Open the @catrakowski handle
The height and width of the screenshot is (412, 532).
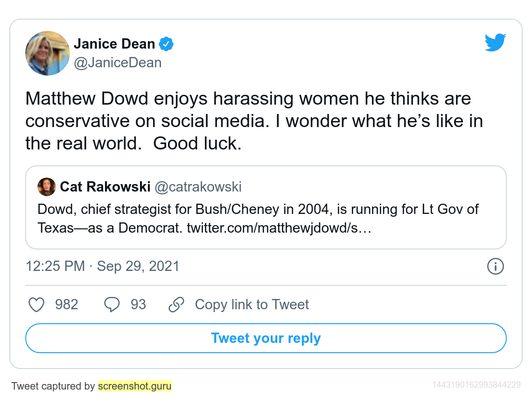click(198, 187)
